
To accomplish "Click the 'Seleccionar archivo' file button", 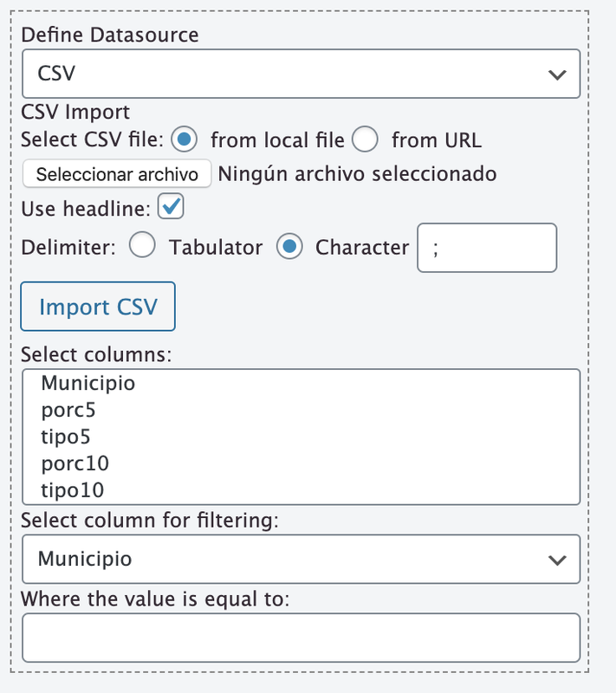I will coord(117,173).
